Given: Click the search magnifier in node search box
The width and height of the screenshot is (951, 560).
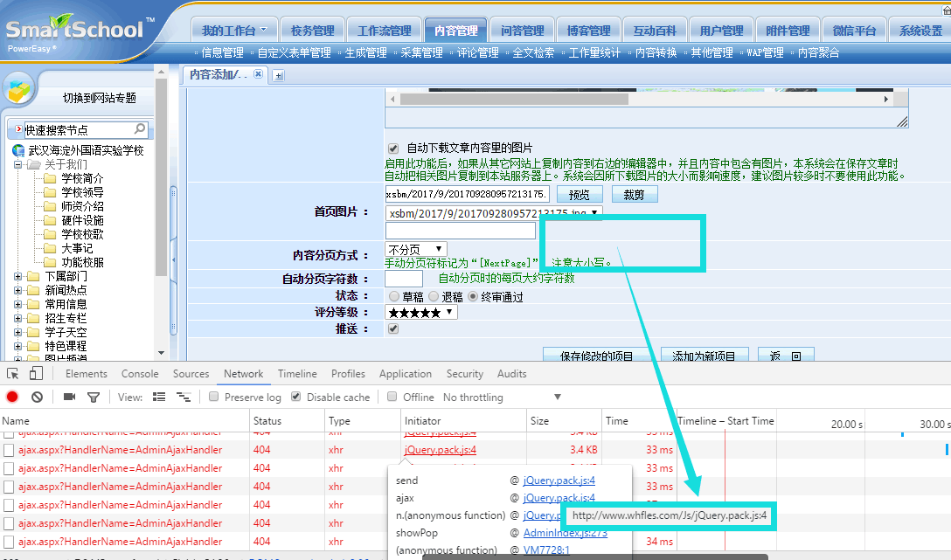Looking at the screenshot, I should [141, 130].
